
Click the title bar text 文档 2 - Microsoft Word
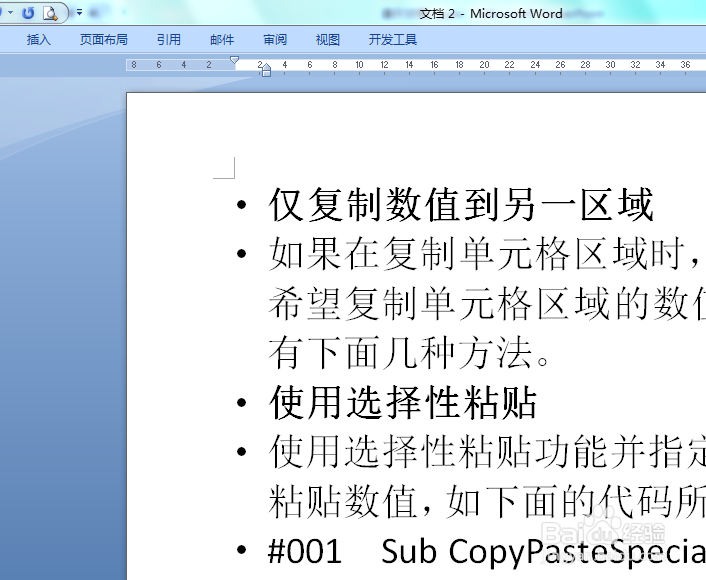click(x=491, y=14)
